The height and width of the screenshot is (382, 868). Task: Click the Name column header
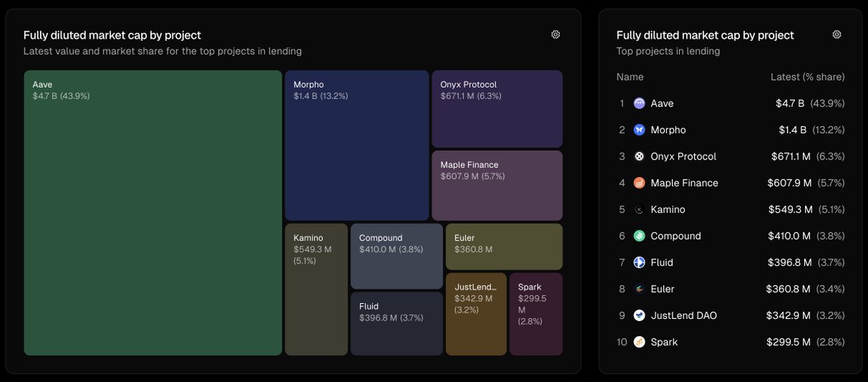coord(630,77)
